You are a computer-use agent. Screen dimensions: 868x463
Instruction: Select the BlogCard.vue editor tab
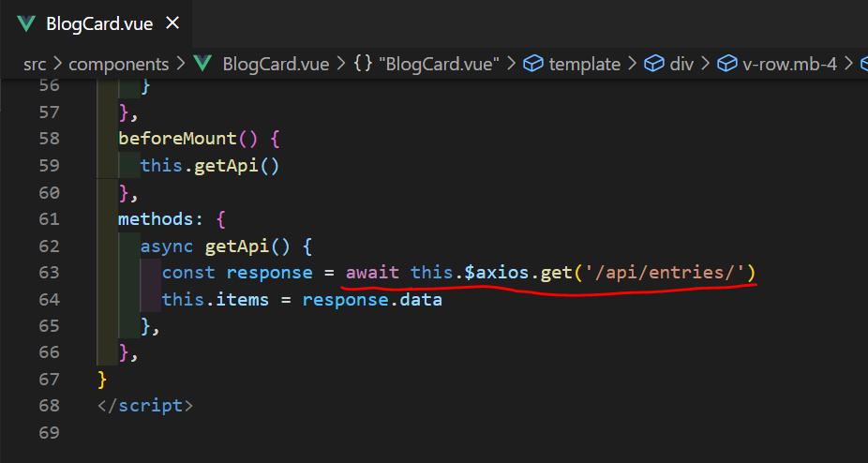click(x=97, y=23)
